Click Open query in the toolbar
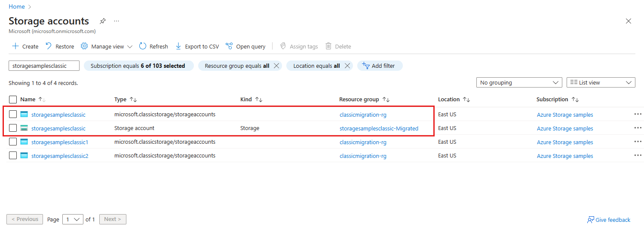 click(245, 46)
